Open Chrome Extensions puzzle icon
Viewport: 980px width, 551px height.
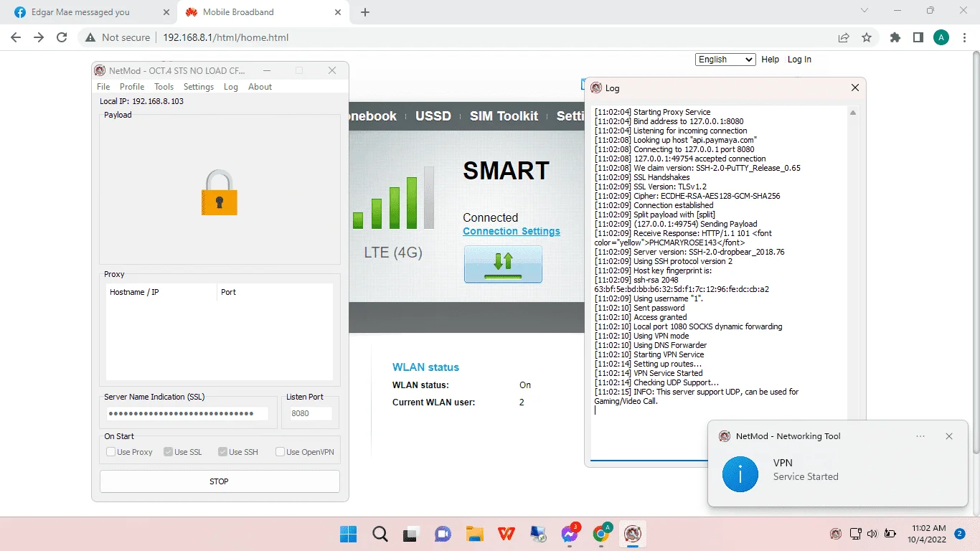click(895, 37)
